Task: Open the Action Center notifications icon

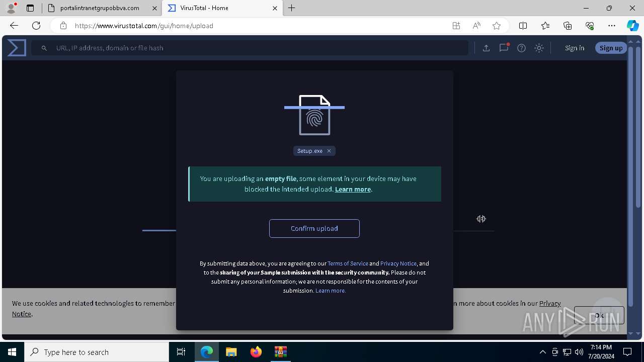Action: (x=627, y=352)
